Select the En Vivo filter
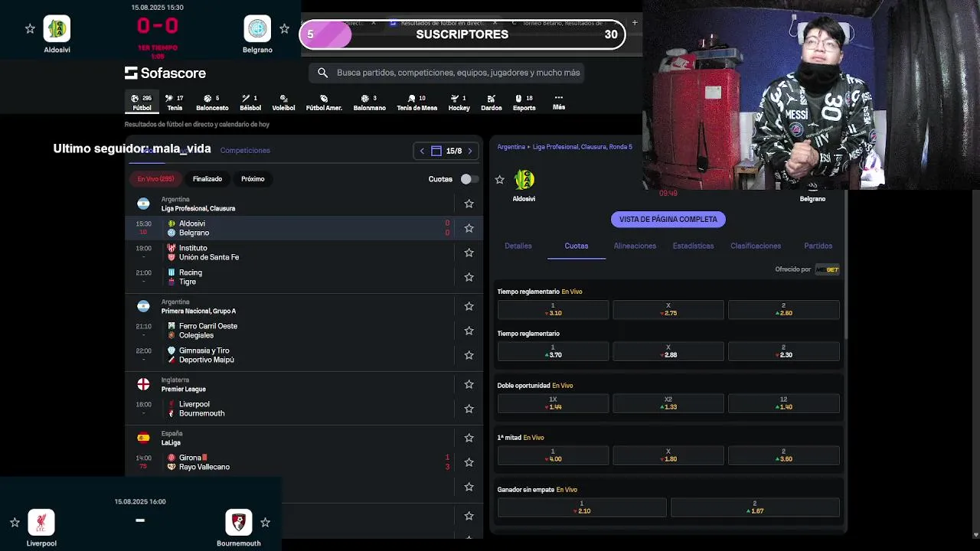 (155, 179)
